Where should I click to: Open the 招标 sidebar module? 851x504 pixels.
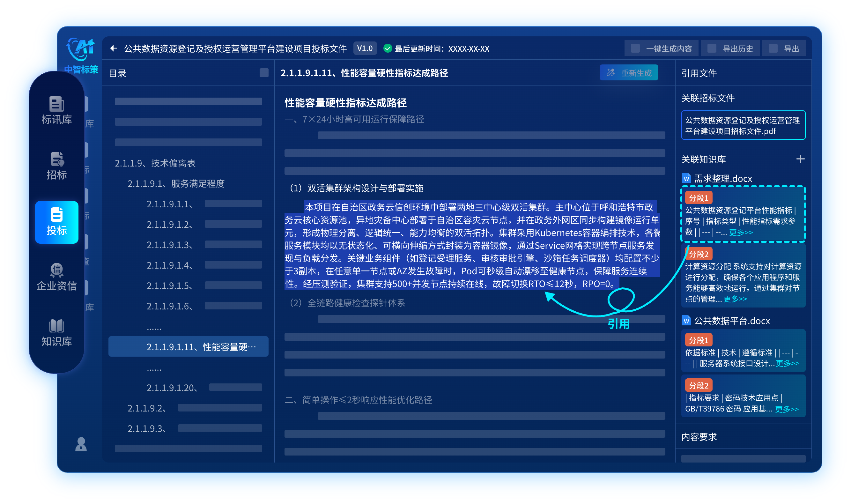coord(56,166)
